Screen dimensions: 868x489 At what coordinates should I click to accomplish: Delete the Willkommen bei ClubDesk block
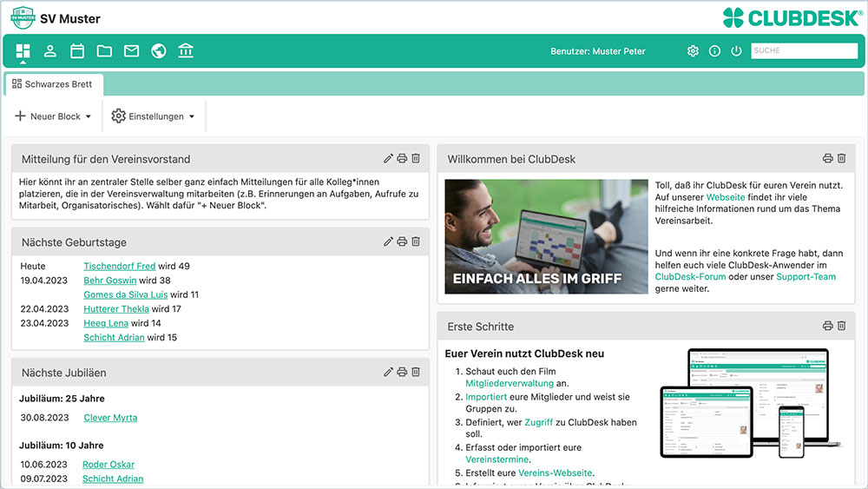[841, 158]
